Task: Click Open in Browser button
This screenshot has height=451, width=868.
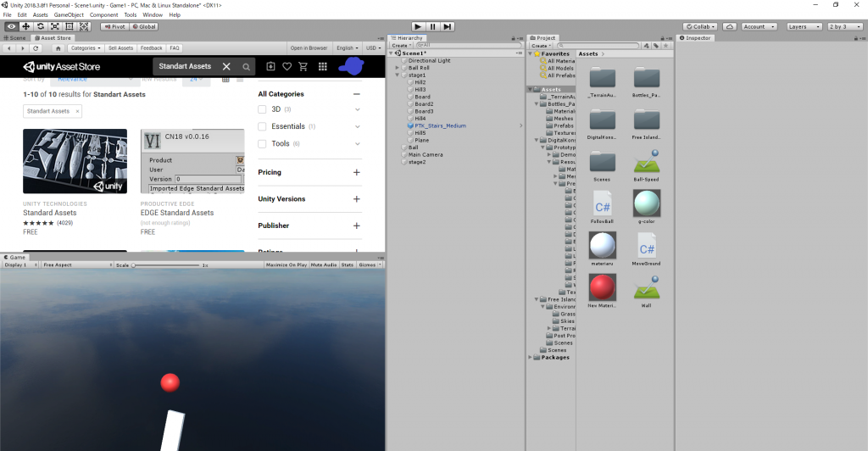Action: 309,48
